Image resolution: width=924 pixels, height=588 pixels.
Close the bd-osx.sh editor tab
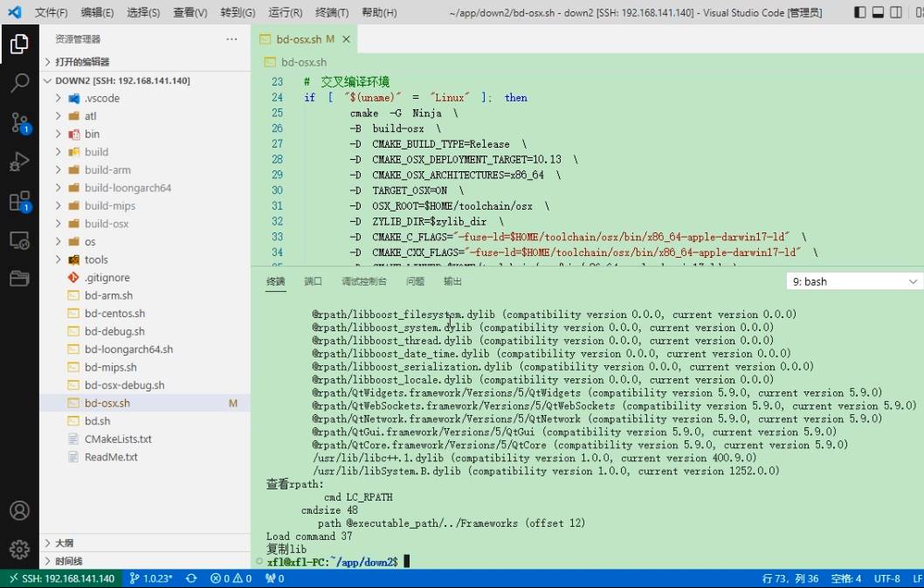(x=347, y=39)
